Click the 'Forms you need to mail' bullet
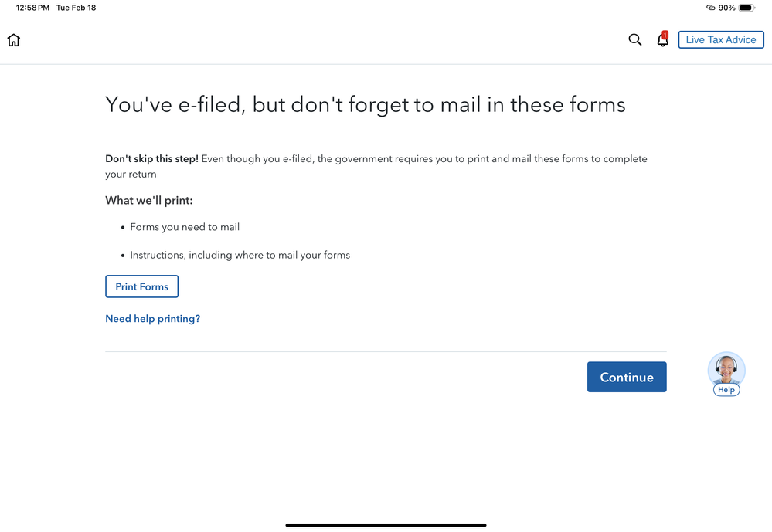772x532 pixels. point(185,227)
